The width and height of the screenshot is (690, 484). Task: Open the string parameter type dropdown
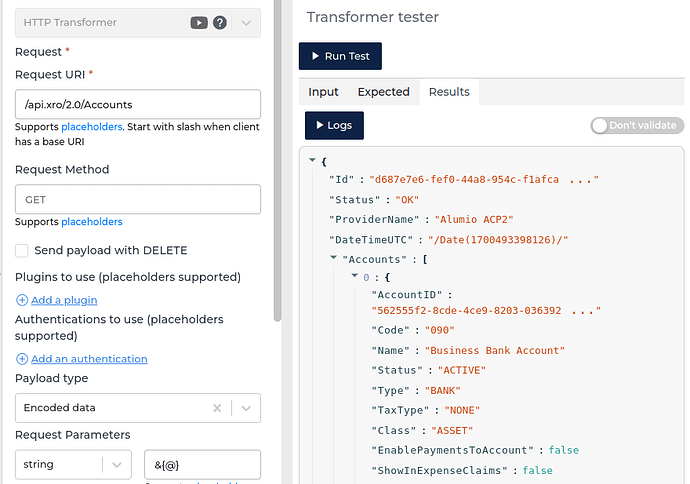point(73,465)
